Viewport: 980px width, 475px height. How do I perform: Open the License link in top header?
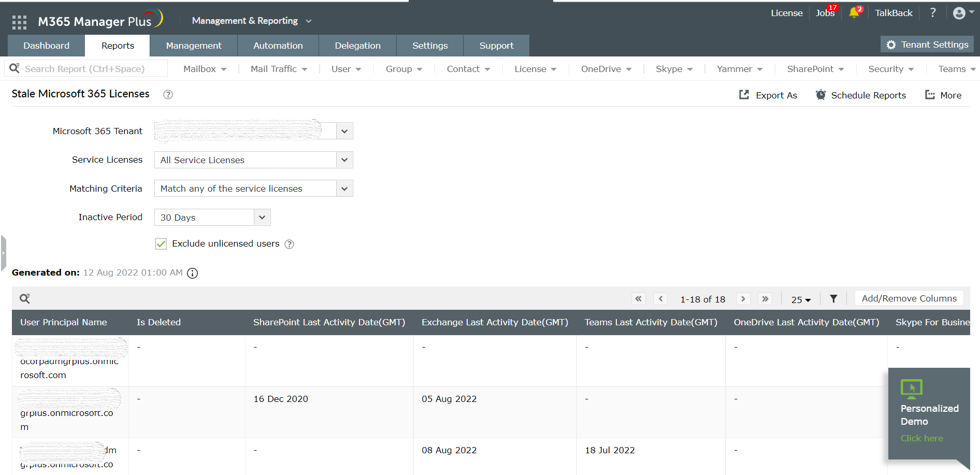(x=786, y=13)
